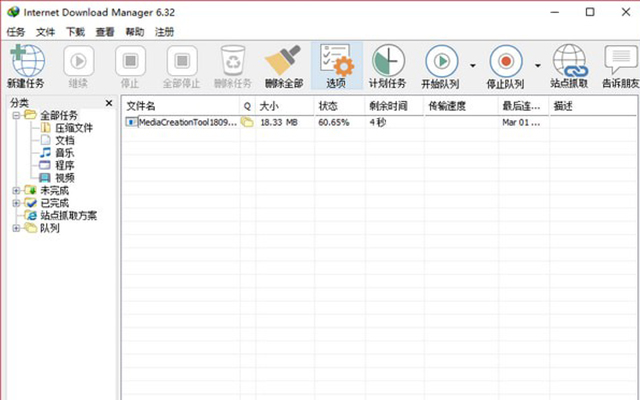The image size is (640, 400).
Task: Expand the 已完成 tree node
Action: click(16, 203)
